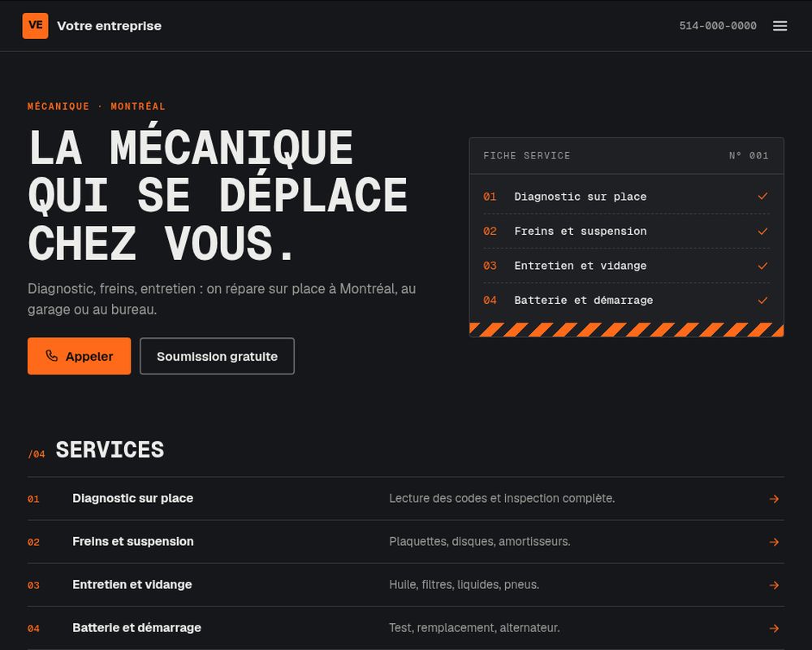Open the hamburger menu icon
Viewport: 812px width, 650px height.
pyautogui.click(x=780, y=26)
